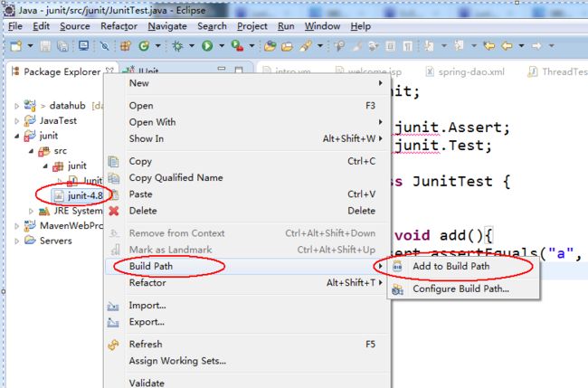Click the Back navigation arrow icon
Image resolution: width=588 pixels, height=388 pixels.
[x=507, y=46]
